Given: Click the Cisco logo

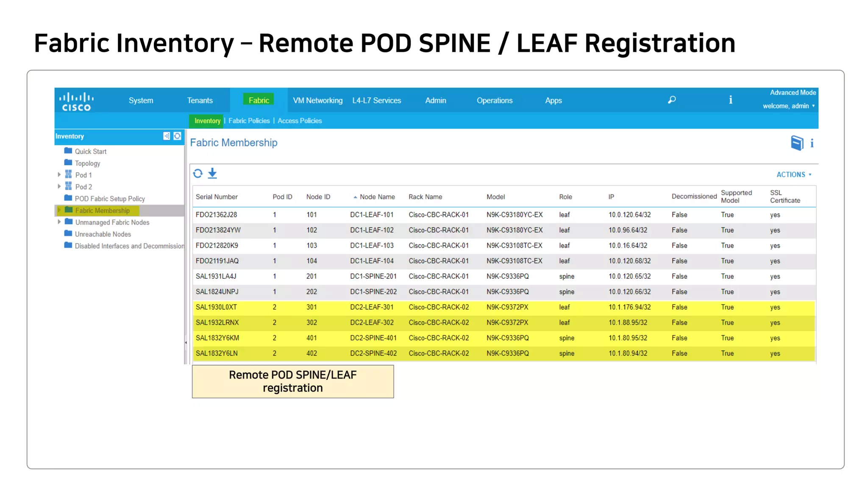Looking at the screenshot, I should click(76, 102).
